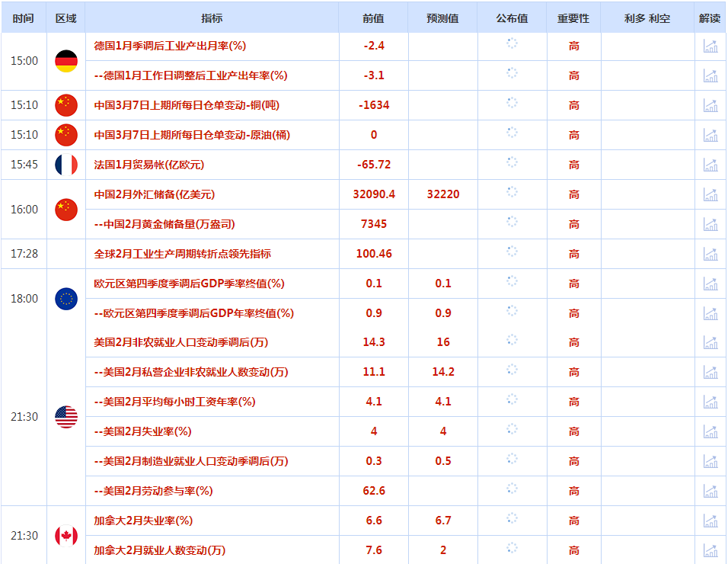This screenshot has height=564, width=728.
Task: Open chart icon for 美国2月平均每小时工资年率
Action: point(710,402)
